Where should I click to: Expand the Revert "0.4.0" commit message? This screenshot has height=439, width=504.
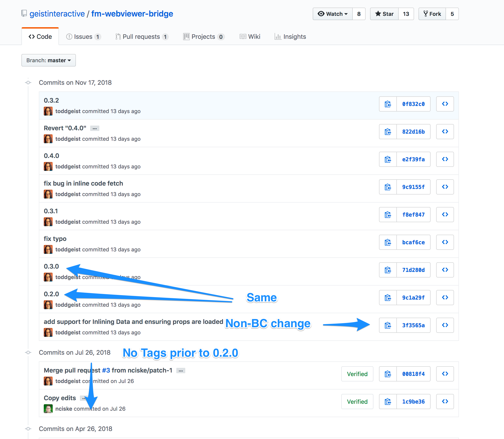click(95, 128)
